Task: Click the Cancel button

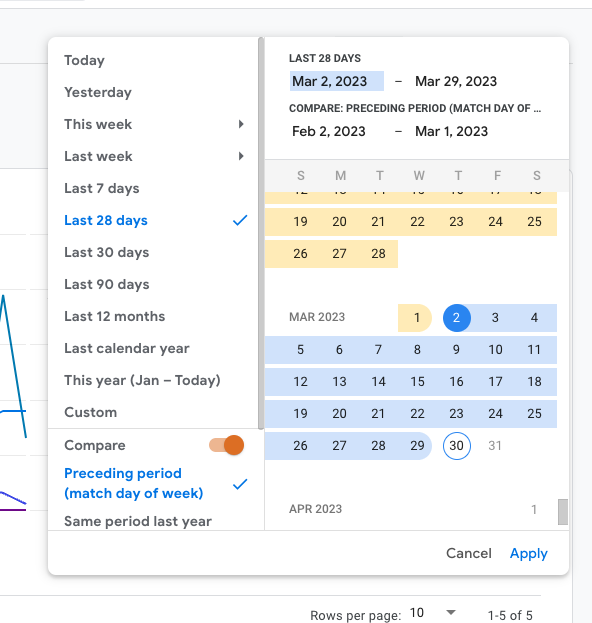Action: coord(469,553)
